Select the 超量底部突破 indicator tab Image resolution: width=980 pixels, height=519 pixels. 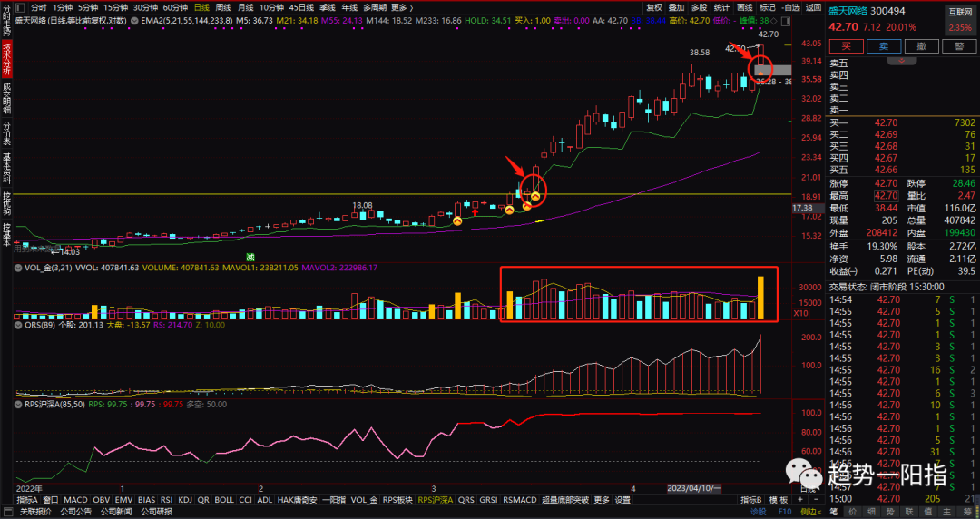coord(565,500)
